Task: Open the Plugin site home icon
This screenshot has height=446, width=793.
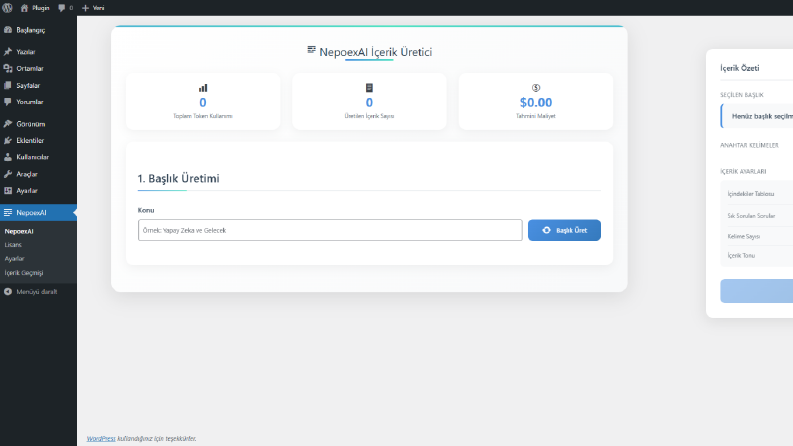Action: (x=24, y=8)
